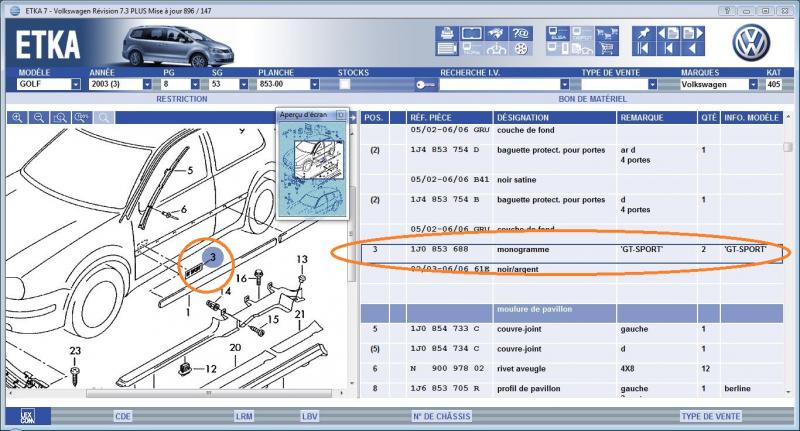The width and height of the screenshot is (800, 431).
Task: Click the LBV button in bottom bar
Action: 309,416
